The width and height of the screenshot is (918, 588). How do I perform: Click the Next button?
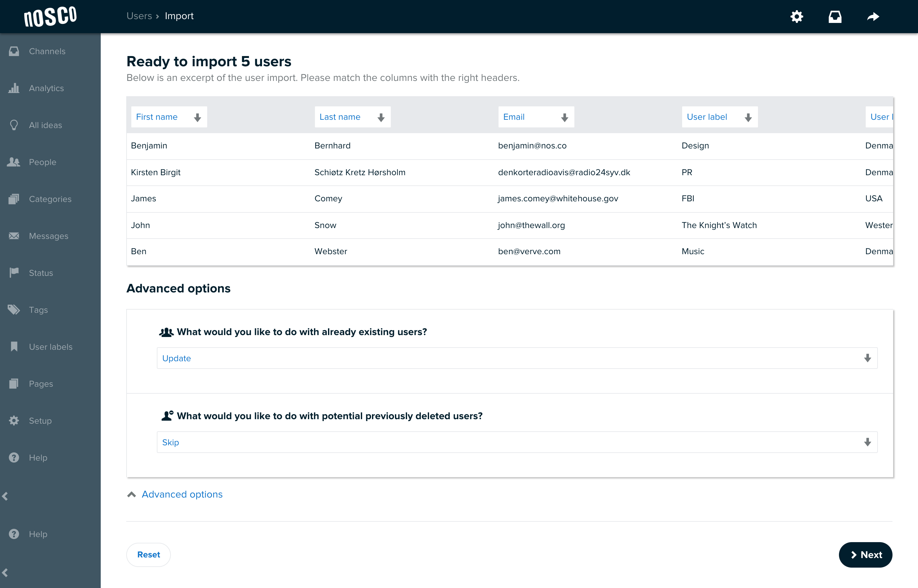(865, 555)
